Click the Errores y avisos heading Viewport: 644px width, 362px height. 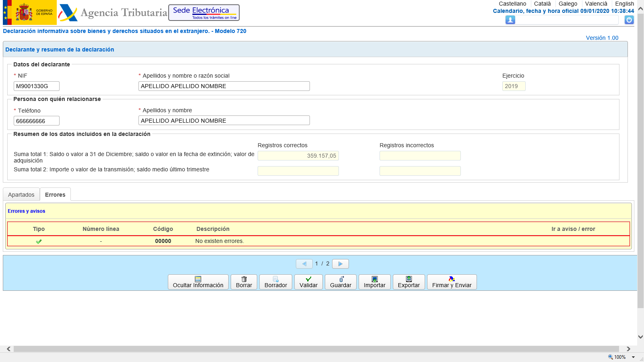[x=27, y=211]
